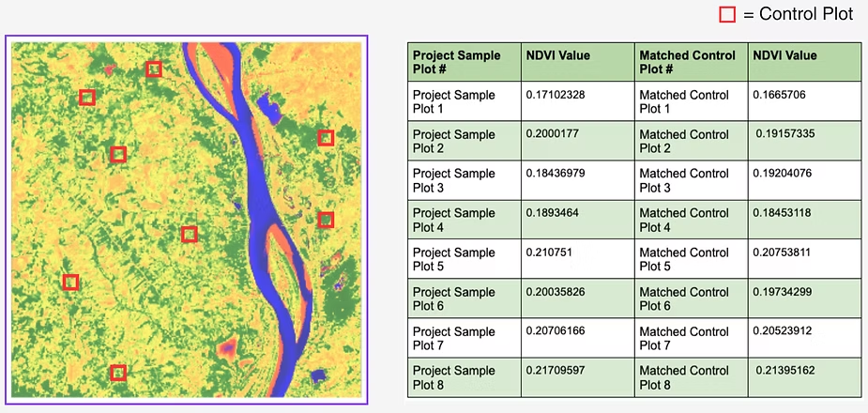Click the control NDVI value 0.19204076
Image resolution: width=868 pixels, height=413 pixels.
[x=783, y=174]
